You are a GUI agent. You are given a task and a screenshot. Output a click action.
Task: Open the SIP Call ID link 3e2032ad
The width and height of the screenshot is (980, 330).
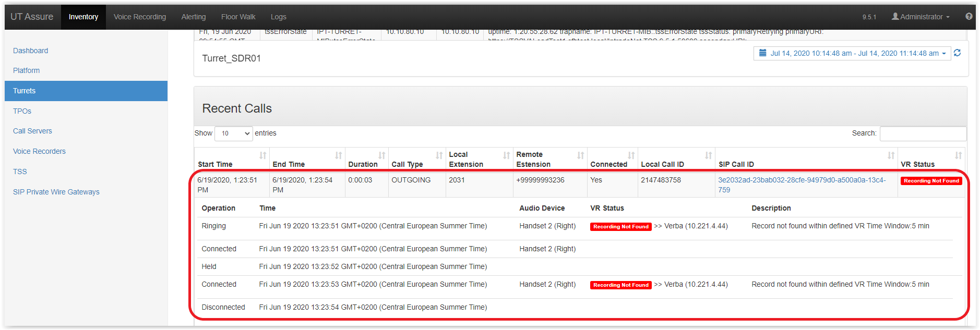tap(802, 185)
